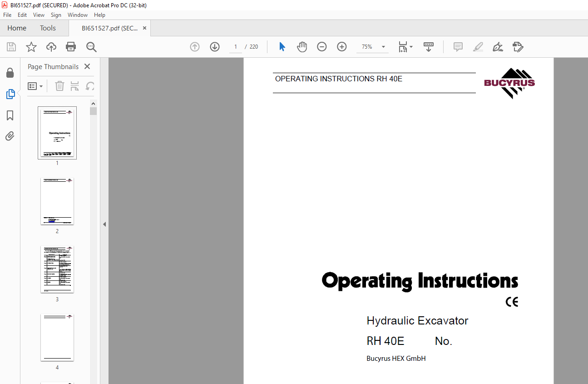Click the upload to cloud icon
This screenshot has width=588, height=384.
click(51, 47)
